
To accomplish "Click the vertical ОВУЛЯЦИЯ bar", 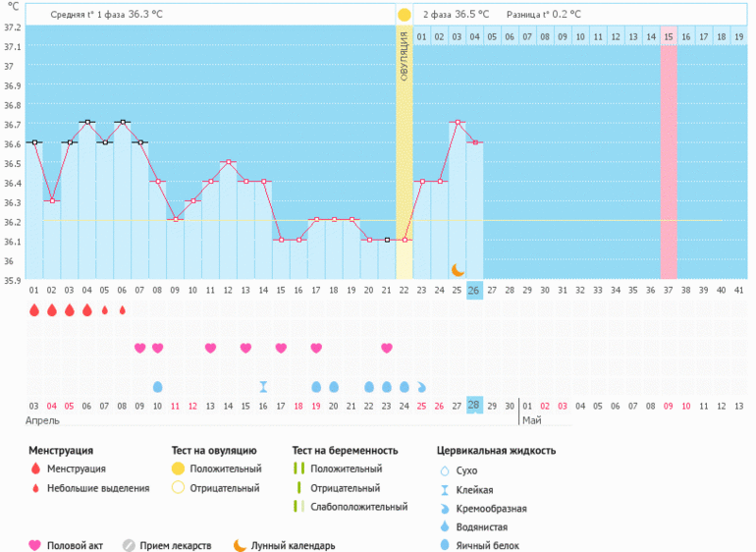I will point(404,147).
